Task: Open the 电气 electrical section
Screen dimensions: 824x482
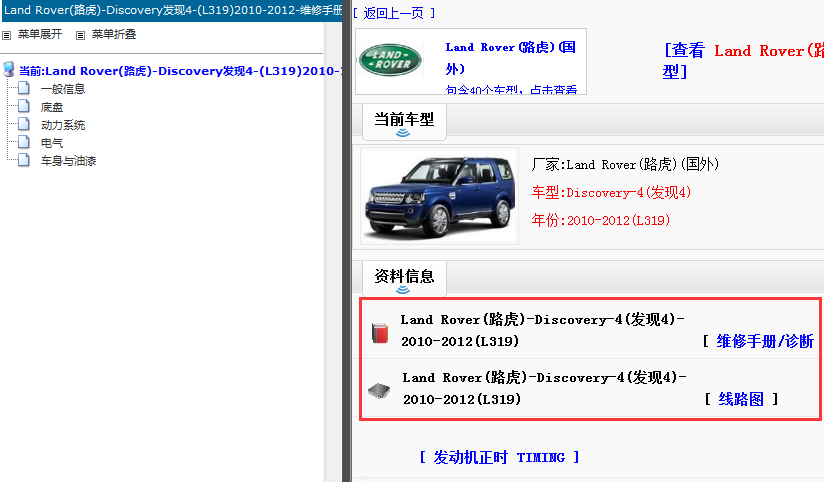Action: (52, 143)
